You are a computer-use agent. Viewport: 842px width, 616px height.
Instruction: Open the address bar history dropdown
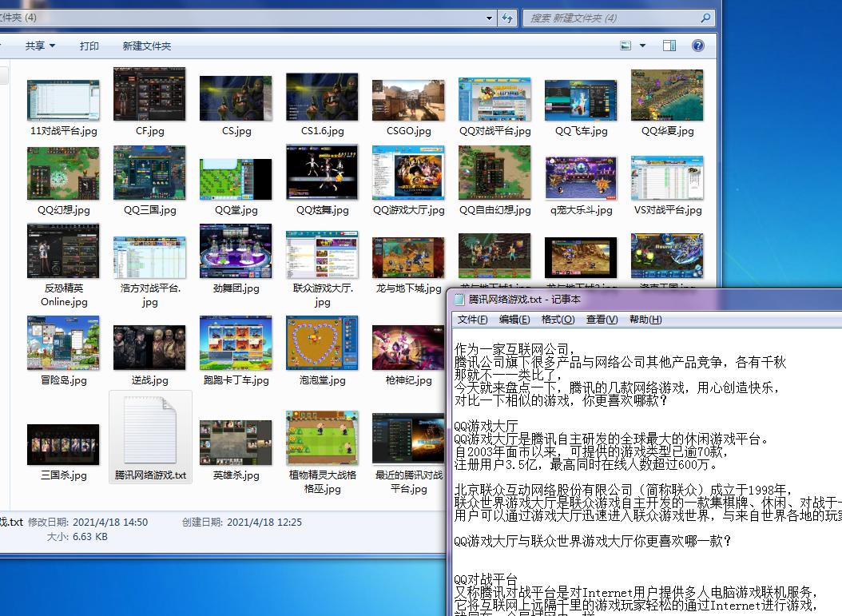(x=490, y=18)
